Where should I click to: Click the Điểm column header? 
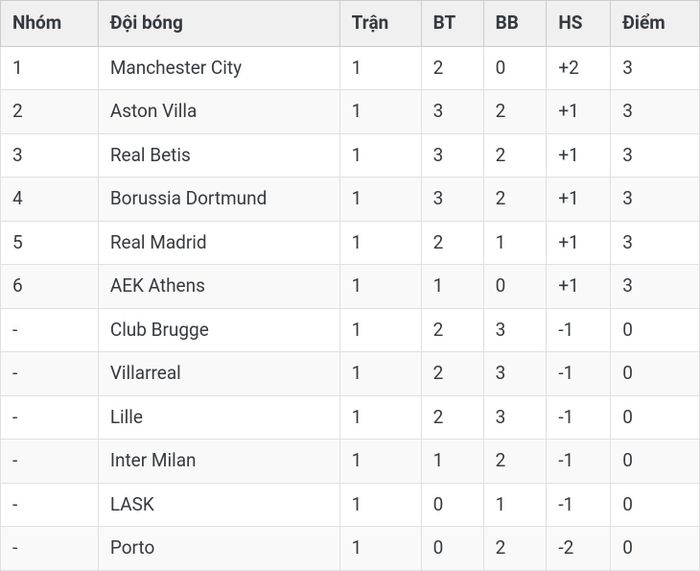[x=643, y=23]
